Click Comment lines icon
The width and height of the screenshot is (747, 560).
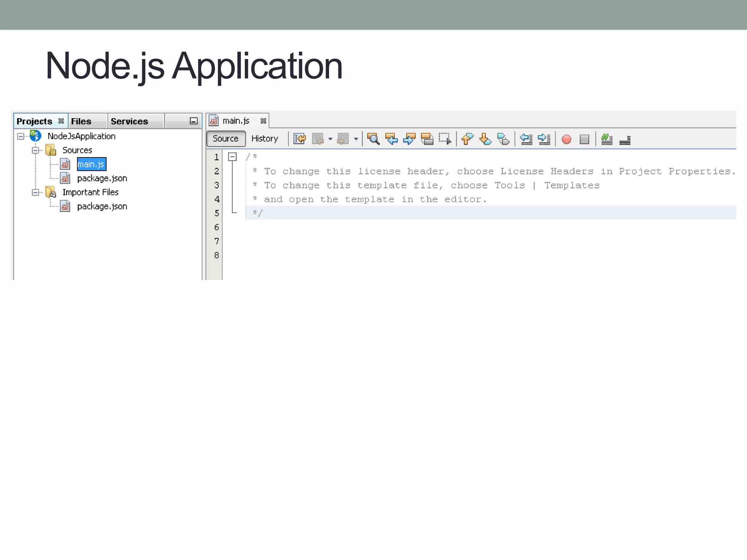point(607,139)
